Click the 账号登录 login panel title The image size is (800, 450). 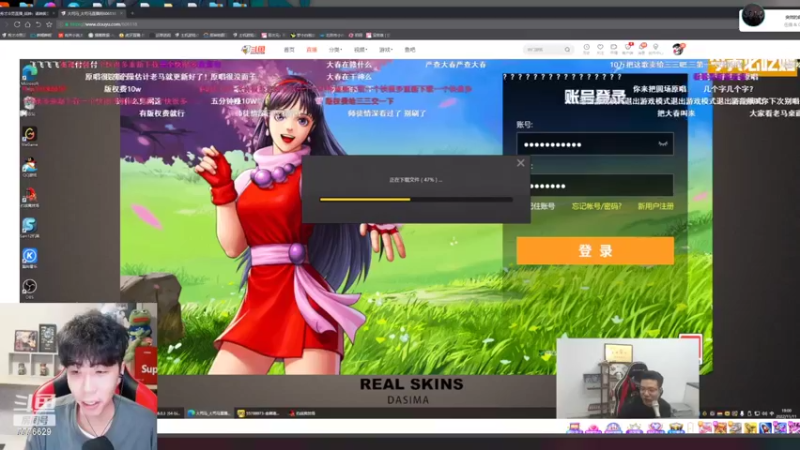594,96
